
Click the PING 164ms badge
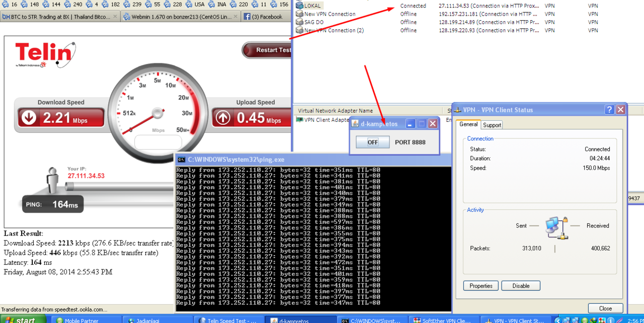[x=52, y=204]
